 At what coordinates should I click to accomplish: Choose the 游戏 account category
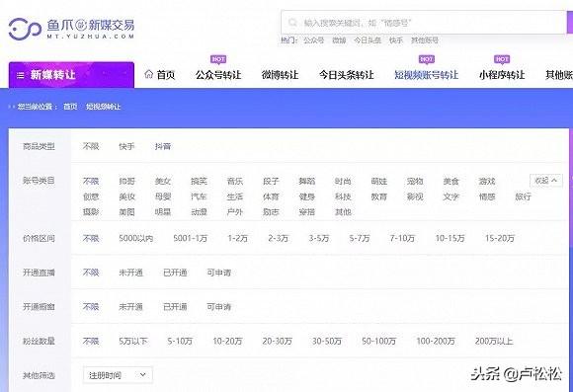(x=487, y=182)
